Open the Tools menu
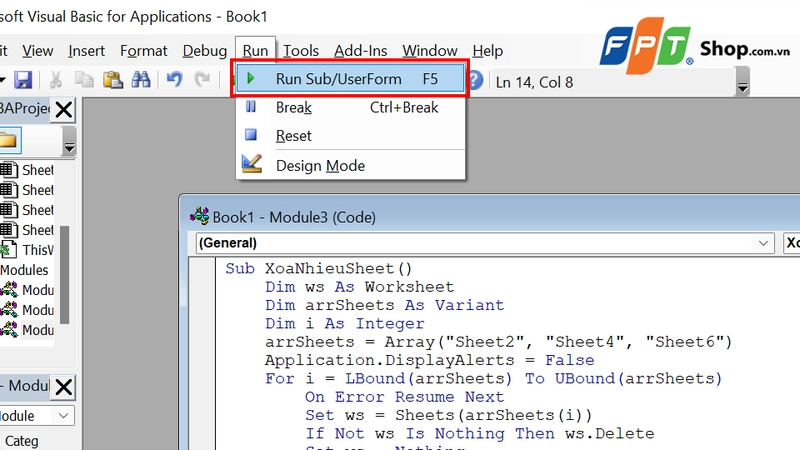Screen dimensions: 800x450 pos(301,51)
